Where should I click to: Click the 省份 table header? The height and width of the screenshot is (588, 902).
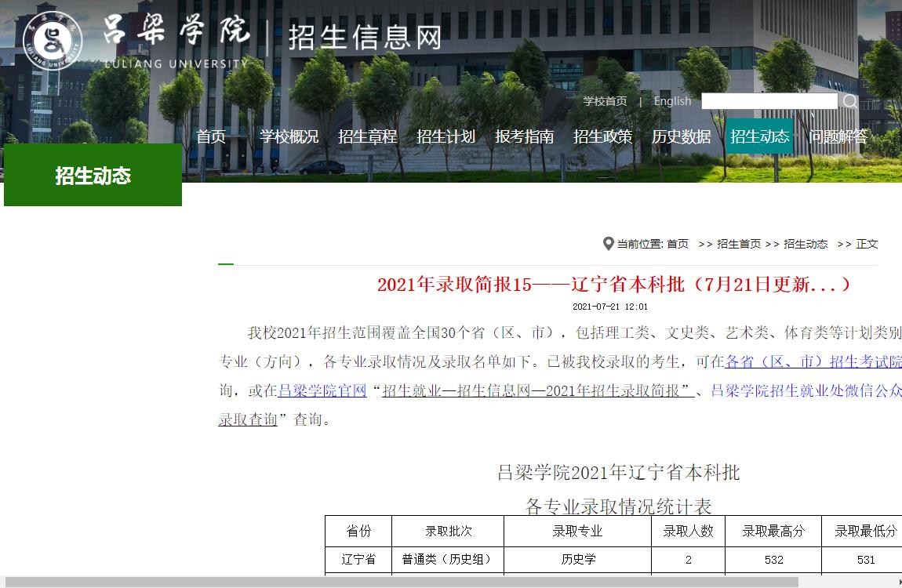tap(358, 531)
